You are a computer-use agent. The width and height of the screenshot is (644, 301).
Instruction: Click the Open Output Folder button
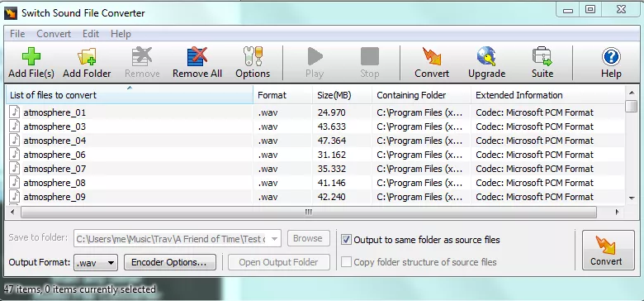pos(279,262)
